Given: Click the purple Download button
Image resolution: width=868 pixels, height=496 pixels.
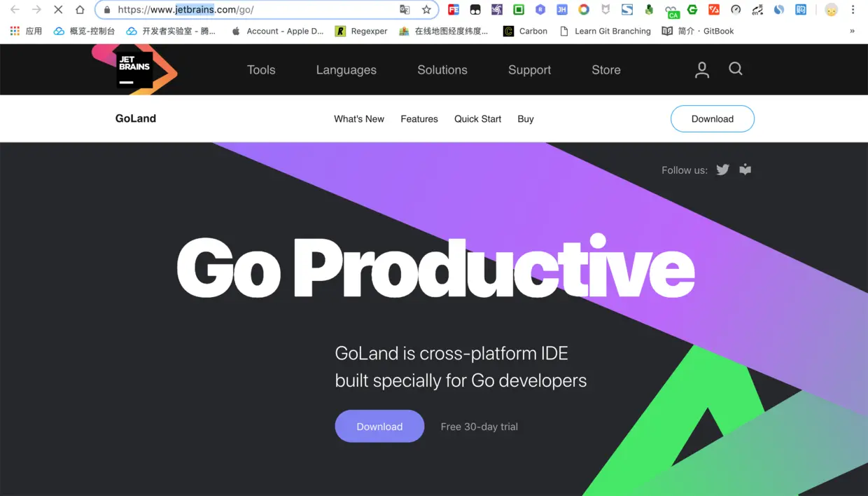Looking at the screenshot, I should [379, 426].
